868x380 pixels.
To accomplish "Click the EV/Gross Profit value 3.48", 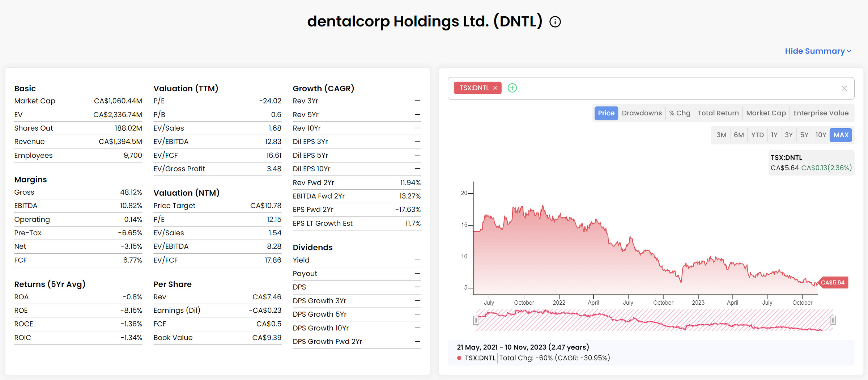I will click(x=274, y=169).
